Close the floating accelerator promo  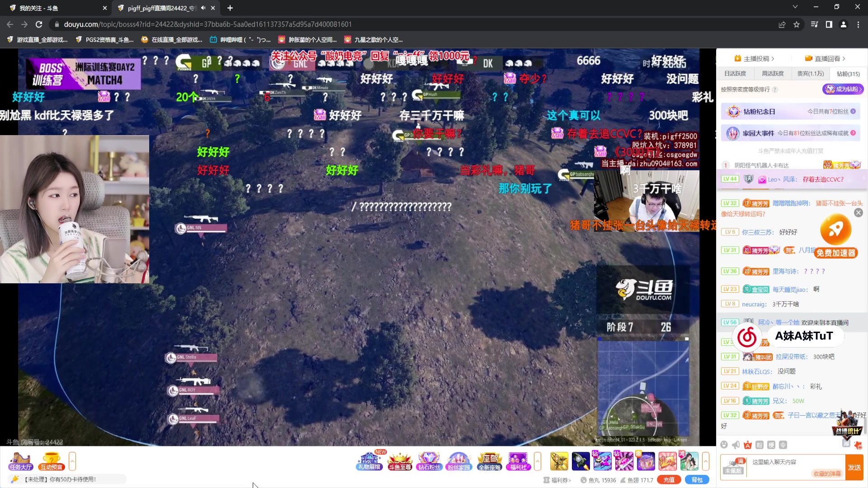859,213
